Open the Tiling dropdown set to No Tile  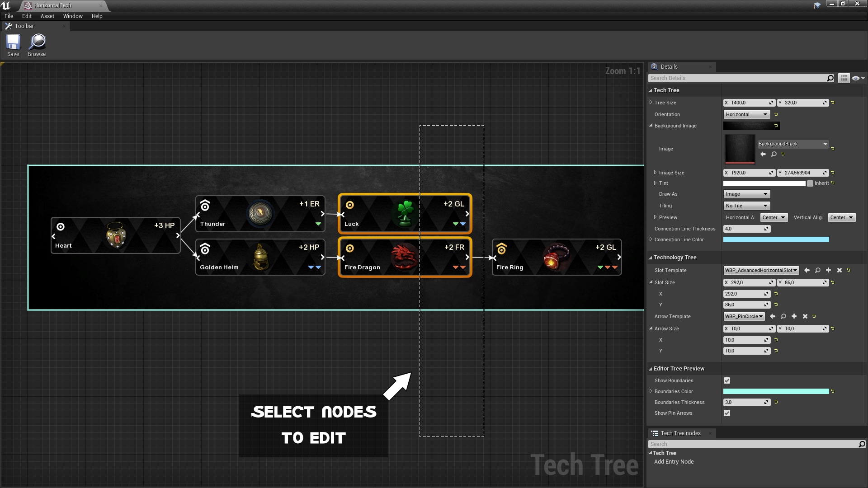pos(746,206)
